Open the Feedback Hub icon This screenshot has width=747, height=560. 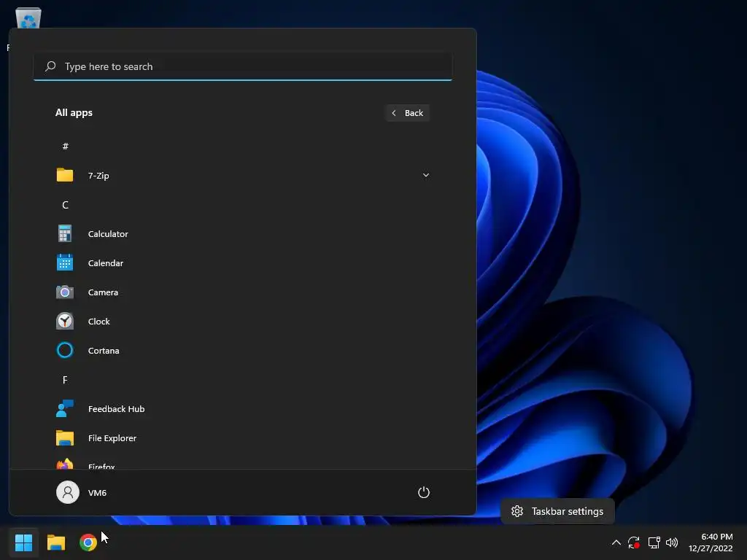[x=65, y=408]
